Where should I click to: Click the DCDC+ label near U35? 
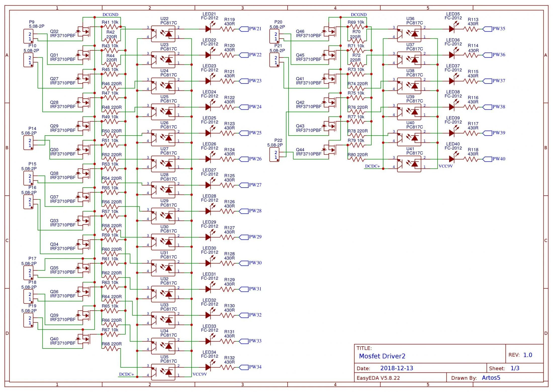point(126,374)
